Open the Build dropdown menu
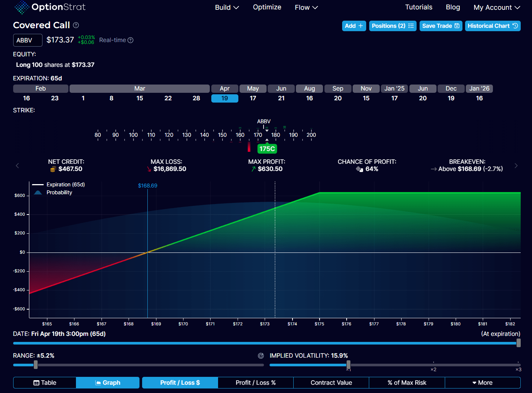This screenshot has width=532, height=393. click(227, 8)
